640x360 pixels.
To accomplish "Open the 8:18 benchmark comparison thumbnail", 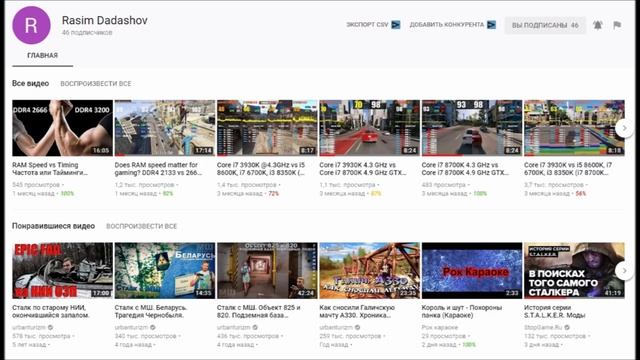I will (574, 128).
